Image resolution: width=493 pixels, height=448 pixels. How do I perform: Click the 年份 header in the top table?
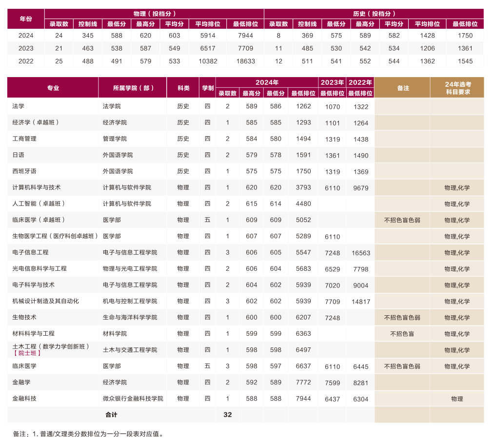26,19
